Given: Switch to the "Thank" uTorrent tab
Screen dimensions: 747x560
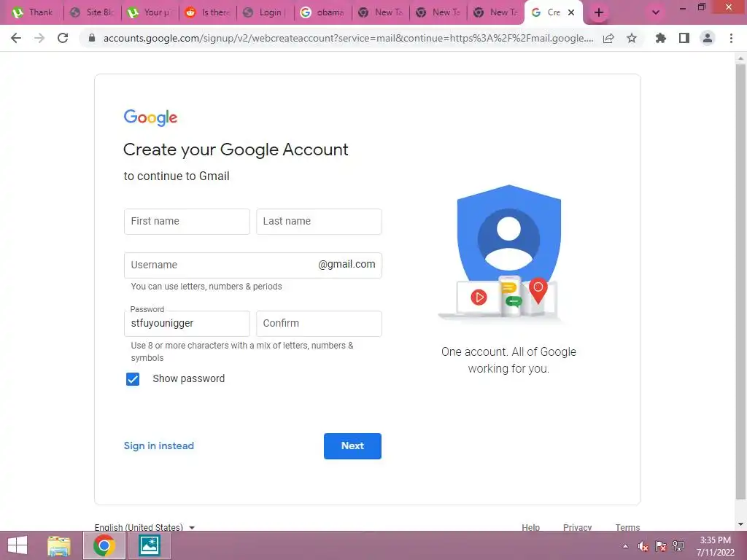Looking at the screenshot, I should click(x=32, y=12).
